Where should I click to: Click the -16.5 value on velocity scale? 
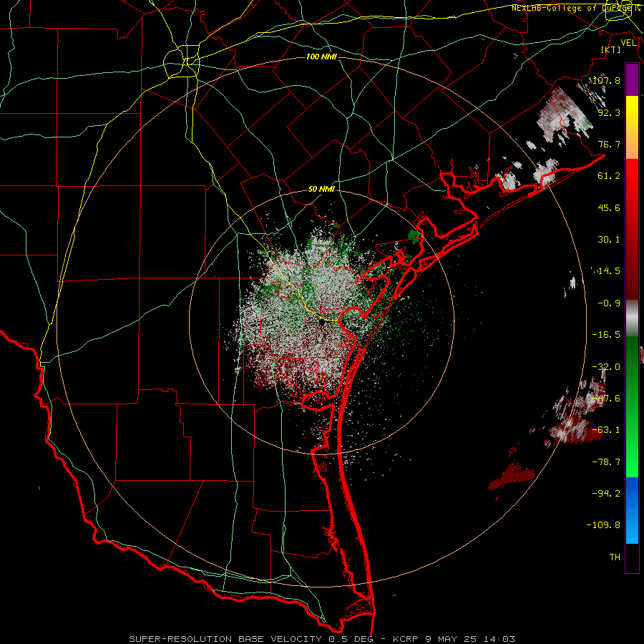(606, 335)
